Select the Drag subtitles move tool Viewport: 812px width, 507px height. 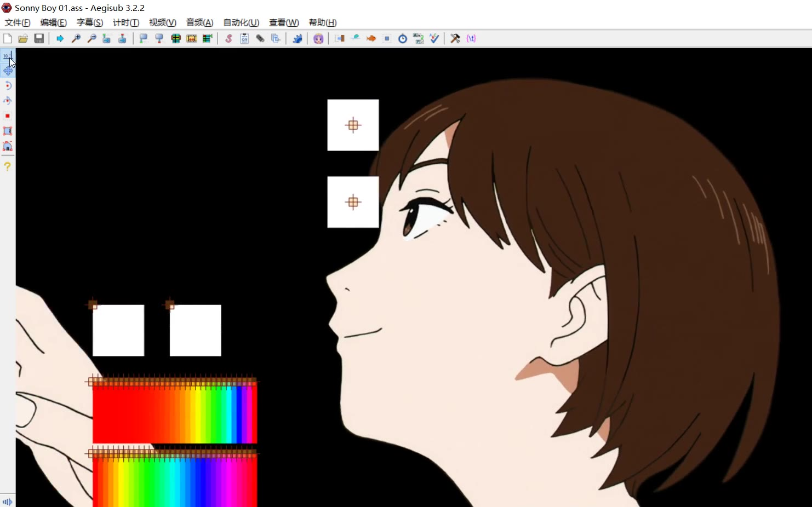pyautogui.click(x=8, y=71)
